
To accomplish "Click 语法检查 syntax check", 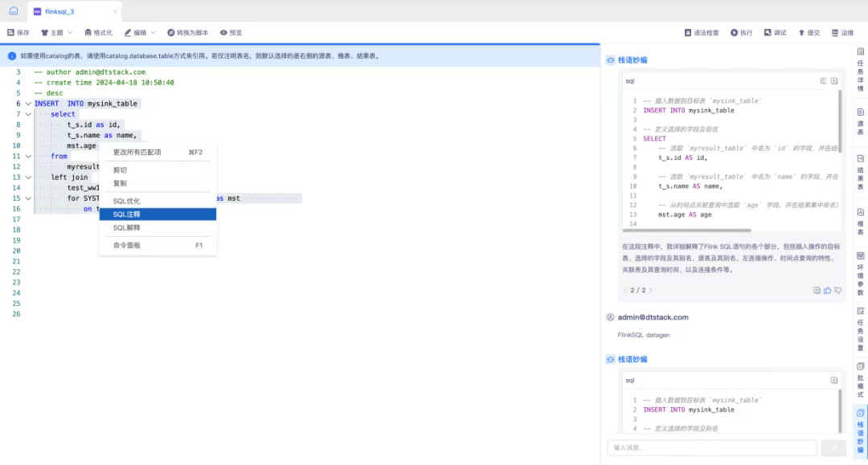I will [701, 33].
